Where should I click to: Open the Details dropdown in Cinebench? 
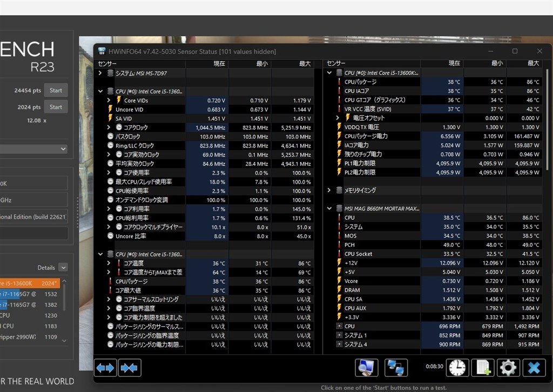pyautogui.click(x=64, y=268)
